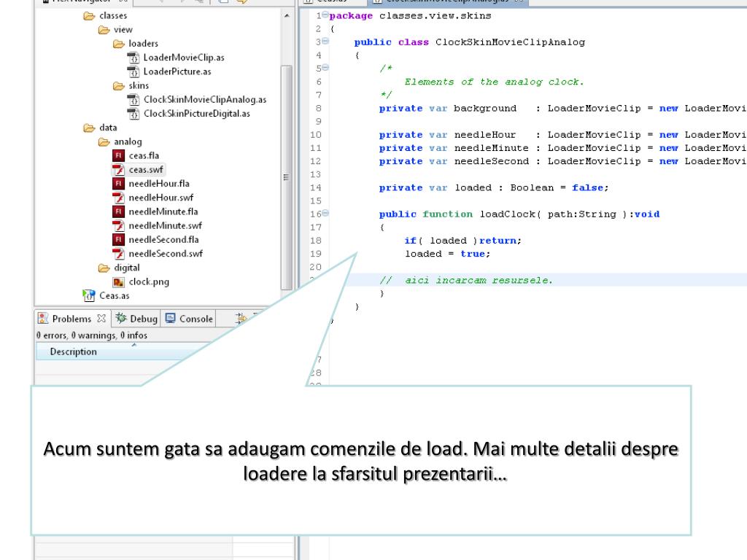This screenshot has width=747, height=560.
Task: Sort by the Description column header
Action: click(x=74, y=352)
